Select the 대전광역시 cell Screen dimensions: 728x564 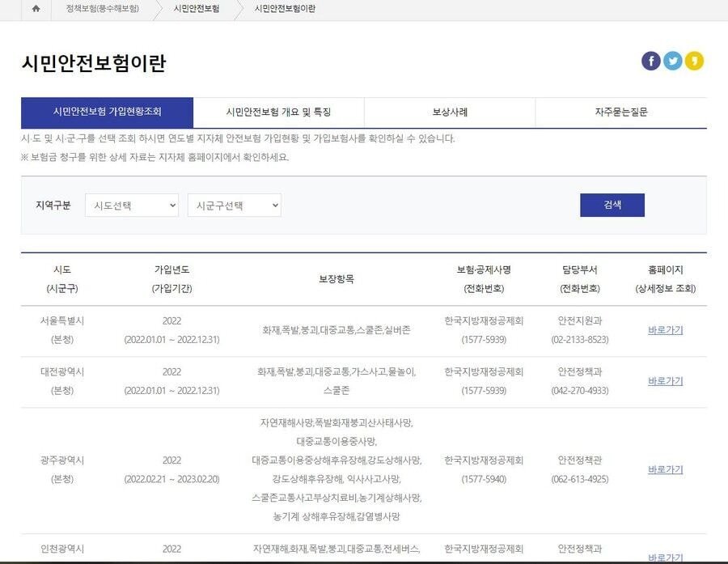click(x=62, y=381)
